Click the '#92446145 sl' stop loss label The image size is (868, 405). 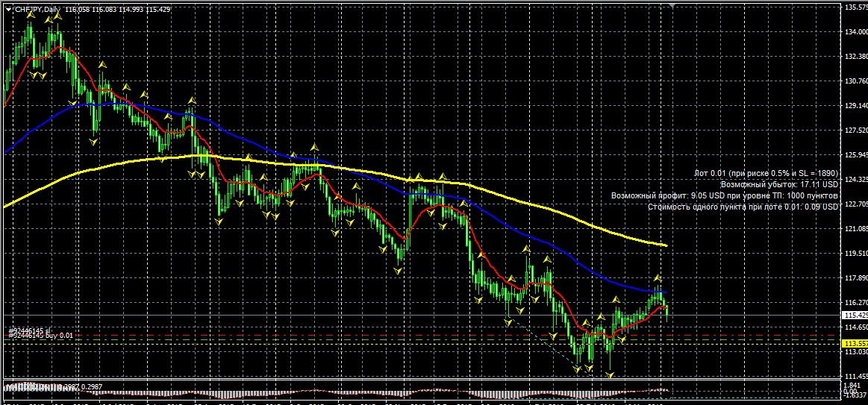(30, 331)
